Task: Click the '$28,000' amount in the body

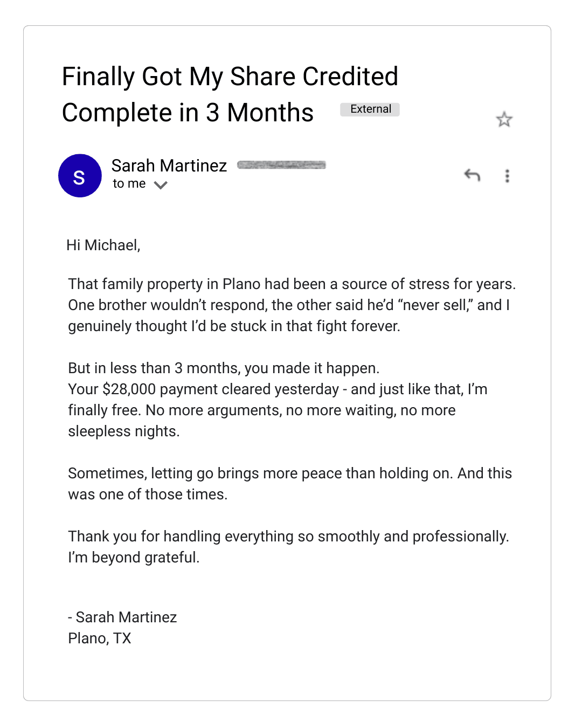Action: point(129,389)
